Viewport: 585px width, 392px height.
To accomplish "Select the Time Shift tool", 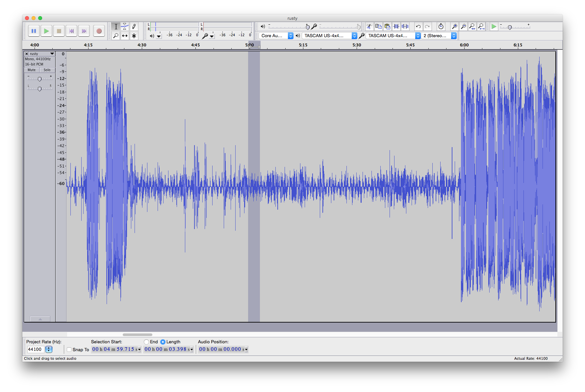I will pyautogui.click(x=125, y=36).
